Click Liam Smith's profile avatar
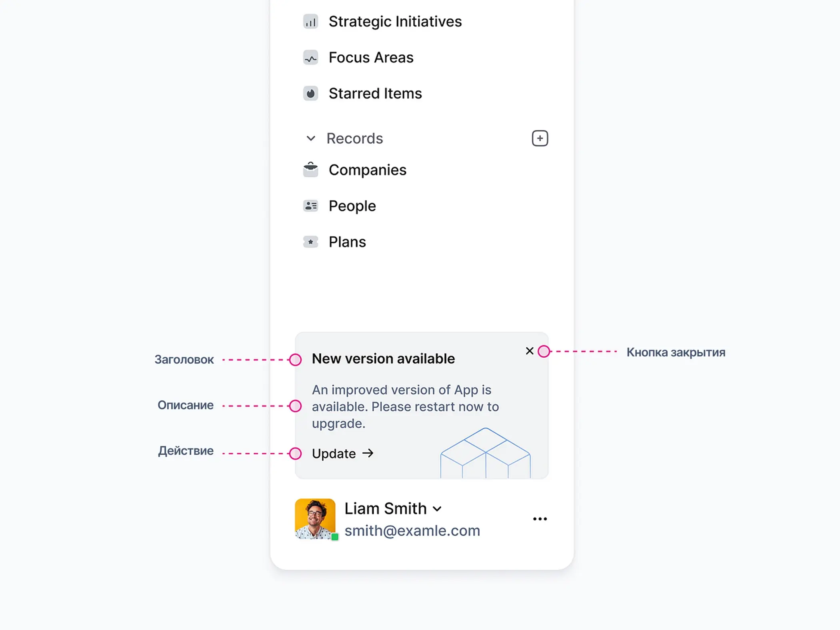Screen dimensions: 840x630 point(315,518)
